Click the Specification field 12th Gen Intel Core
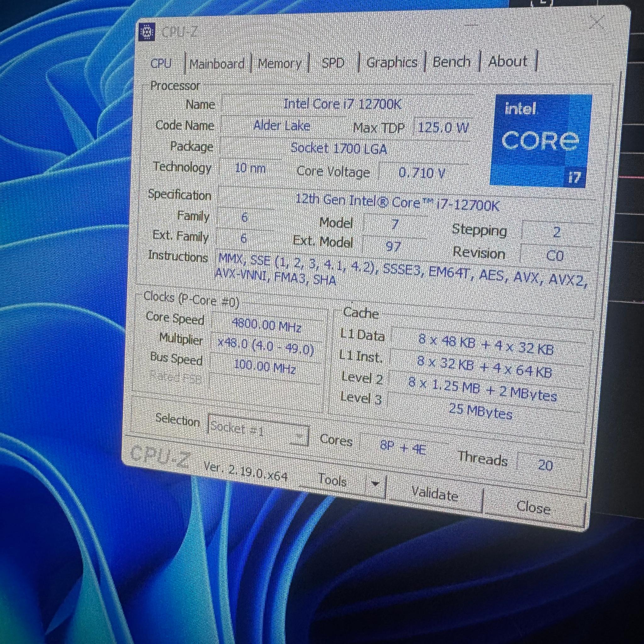The image size is (644, 644). tap(397, 202)
